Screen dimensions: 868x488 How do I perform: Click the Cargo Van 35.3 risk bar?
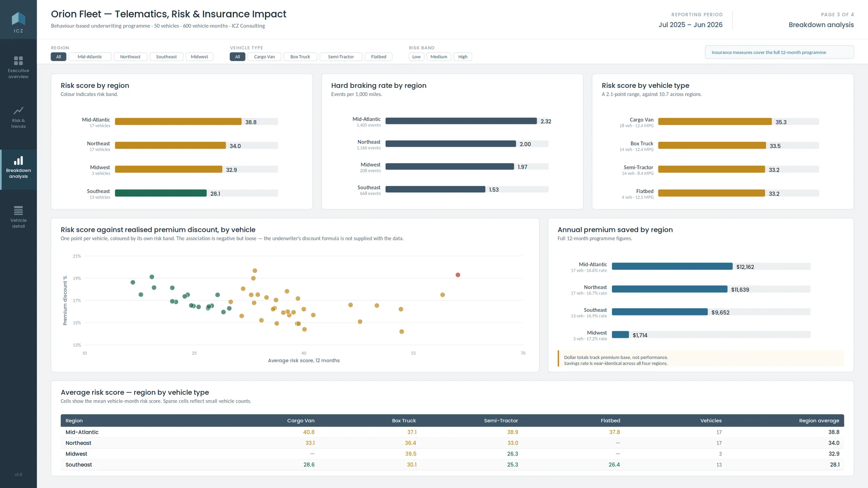coord(715,122)
